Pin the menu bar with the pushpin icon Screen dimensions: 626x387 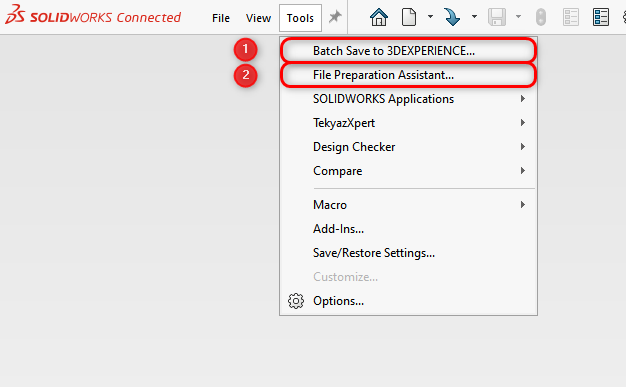tap(335, 17)
